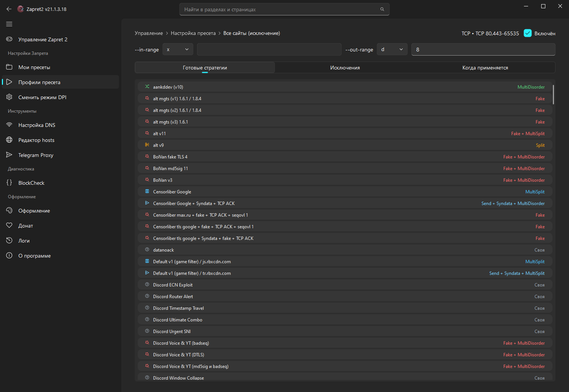Click the Discord Urgent SNI entry
569x392 pixels.
345,331
